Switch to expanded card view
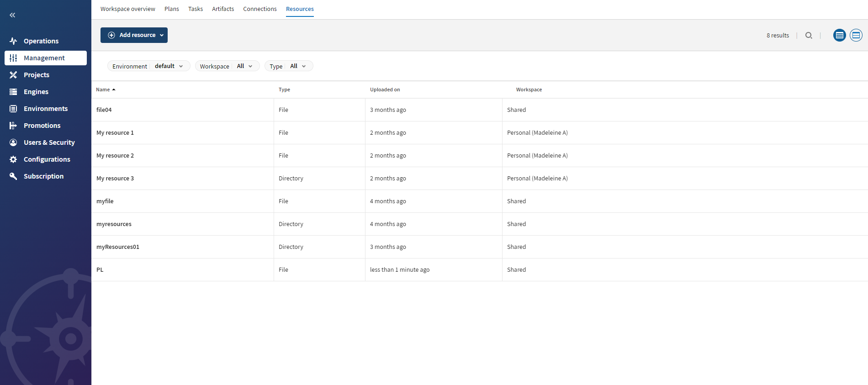 [x=856, y=35]
